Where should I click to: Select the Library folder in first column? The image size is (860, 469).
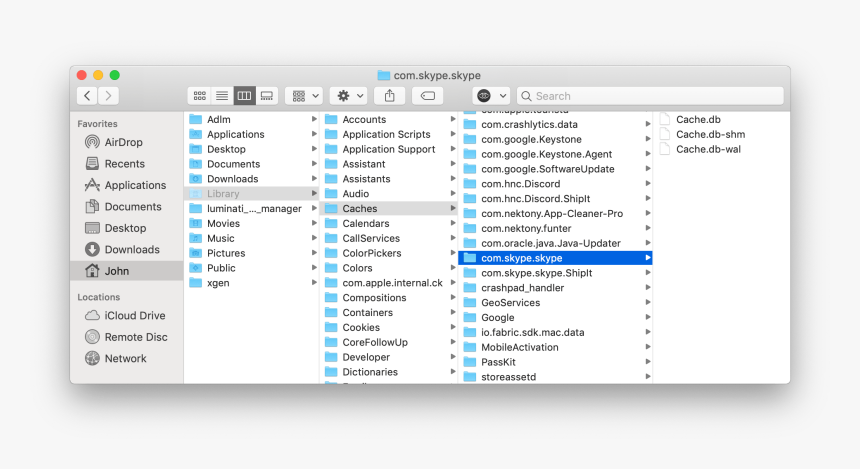[x=252, y=194]
